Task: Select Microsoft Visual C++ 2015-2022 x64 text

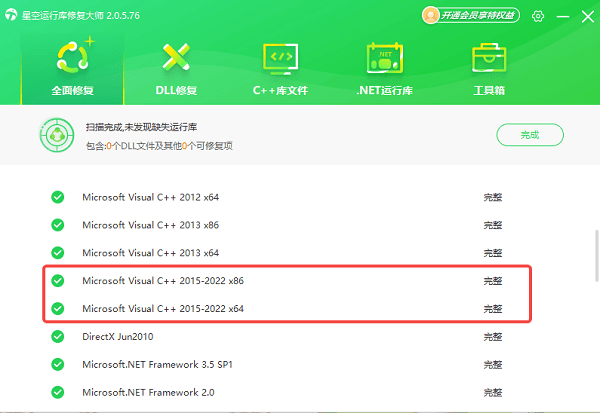Action: [x=163, y=309]
